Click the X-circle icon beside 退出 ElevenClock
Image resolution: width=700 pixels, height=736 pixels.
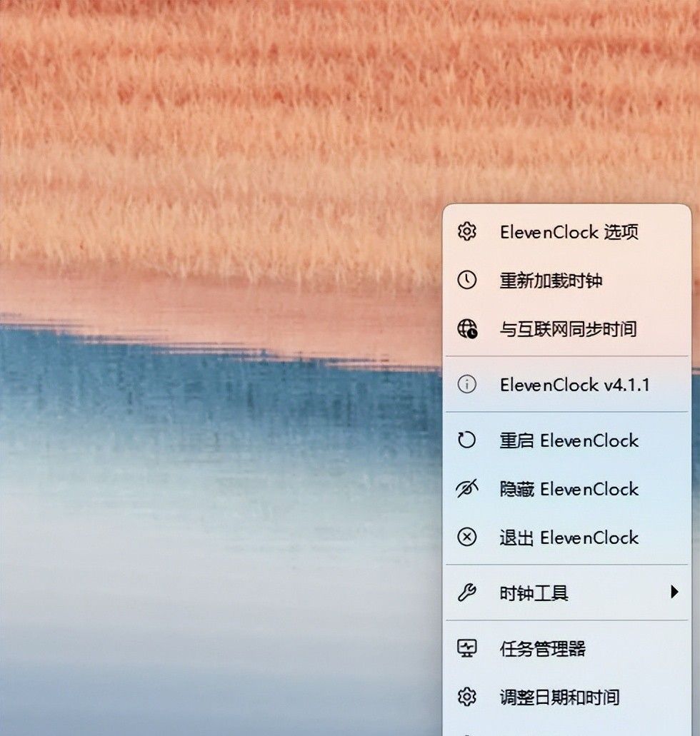coord(466,538)
